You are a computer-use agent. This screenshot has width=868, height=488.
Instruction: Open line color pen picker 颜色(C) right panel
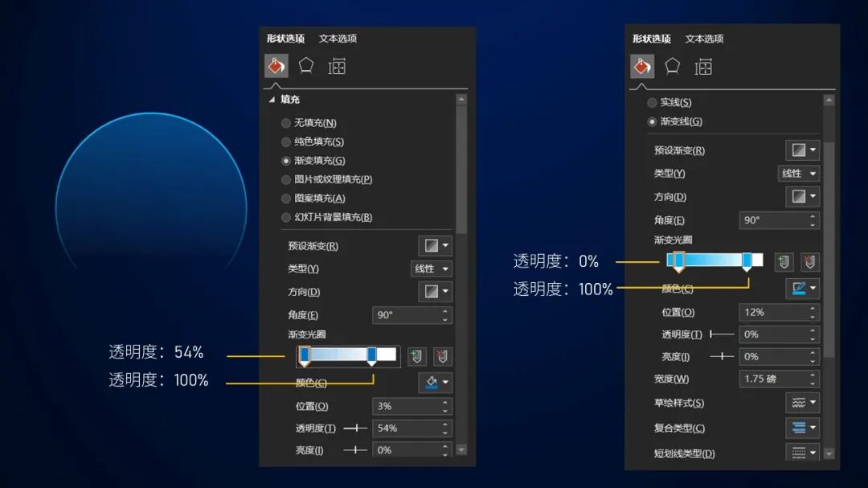pyautogui.click(x=803, y=288)
